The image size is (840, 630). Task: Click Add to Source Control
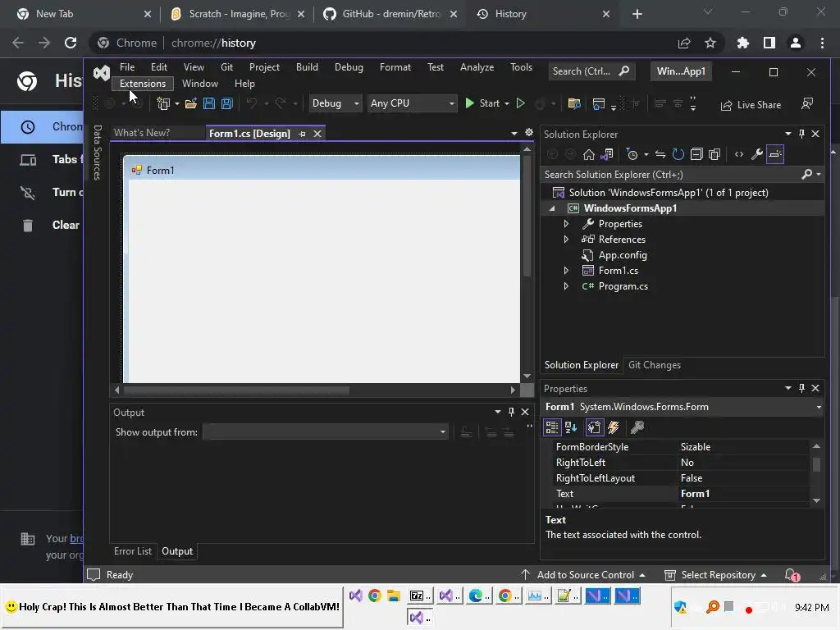click(x=583, y=575)
